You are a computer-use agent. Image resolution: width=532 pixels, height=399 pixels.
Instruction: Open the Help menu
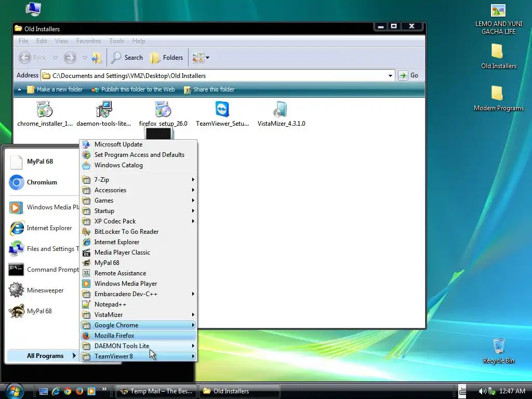tap(139, 41)
